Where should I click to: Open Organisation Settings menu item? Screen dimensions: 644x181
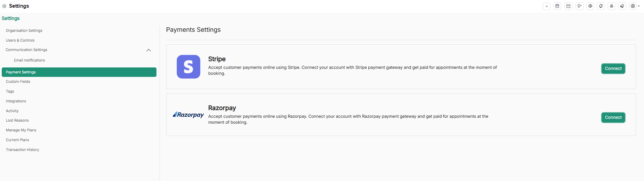24,31
